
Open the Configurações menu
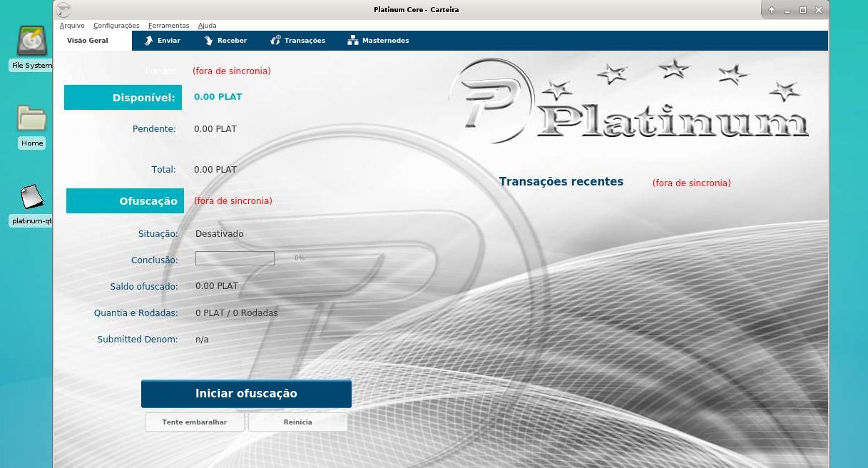(116, 26)
